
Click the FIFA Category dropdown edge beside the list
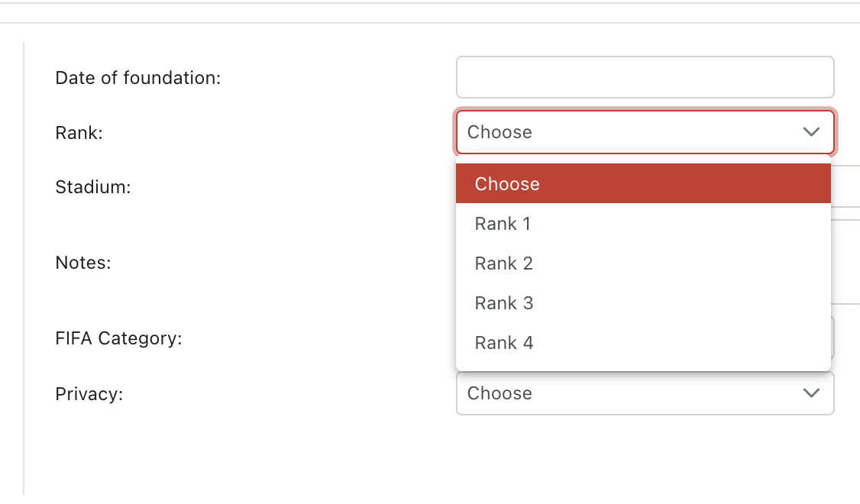tap(833, 338)
